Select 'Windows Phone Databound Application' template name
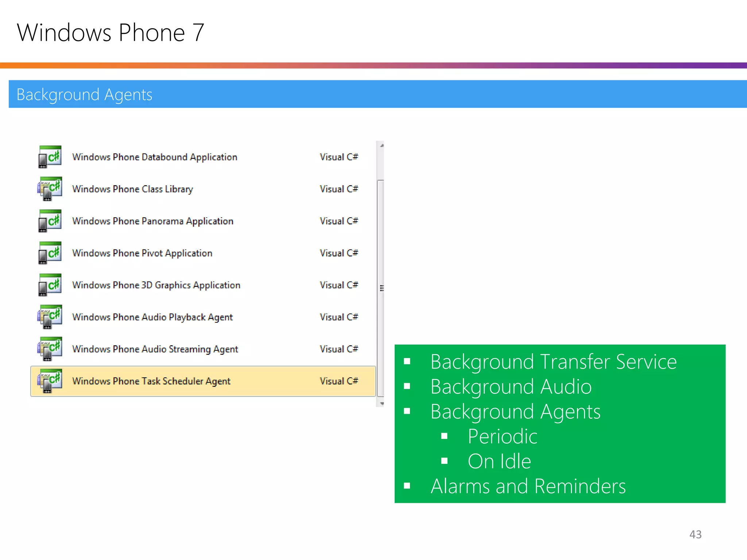747x560 pixels. tap(155, 157)
